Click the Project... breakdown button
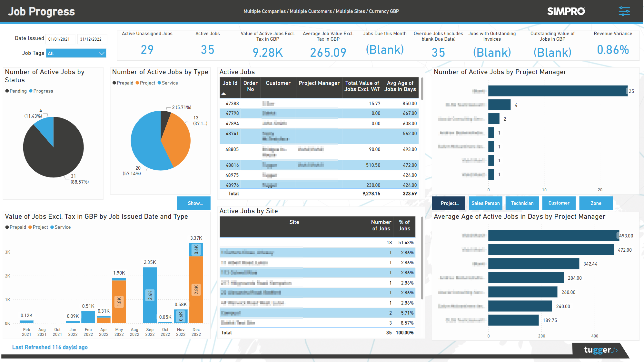The width and height of the screenshot is (644, 362). 449,203
